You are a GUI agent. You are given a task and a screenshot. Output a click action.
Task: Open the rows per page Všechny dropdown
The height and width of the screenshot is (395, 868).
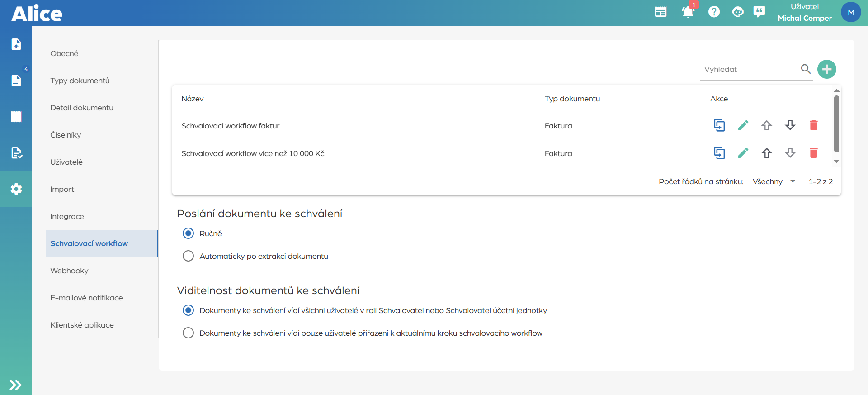pos(774,181)
